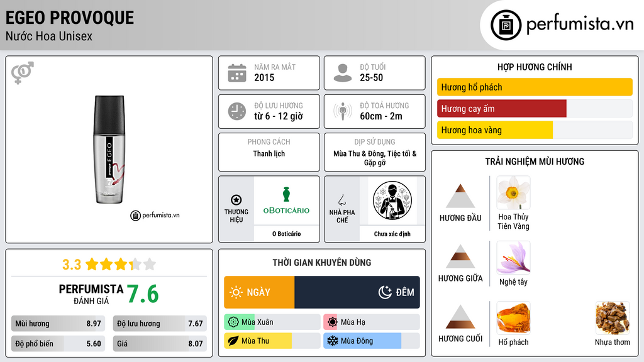This screenshot has height=362, width=644.
Task: Click the longevity value từ 6 - 12 giờ
Action: pos(279,116)
